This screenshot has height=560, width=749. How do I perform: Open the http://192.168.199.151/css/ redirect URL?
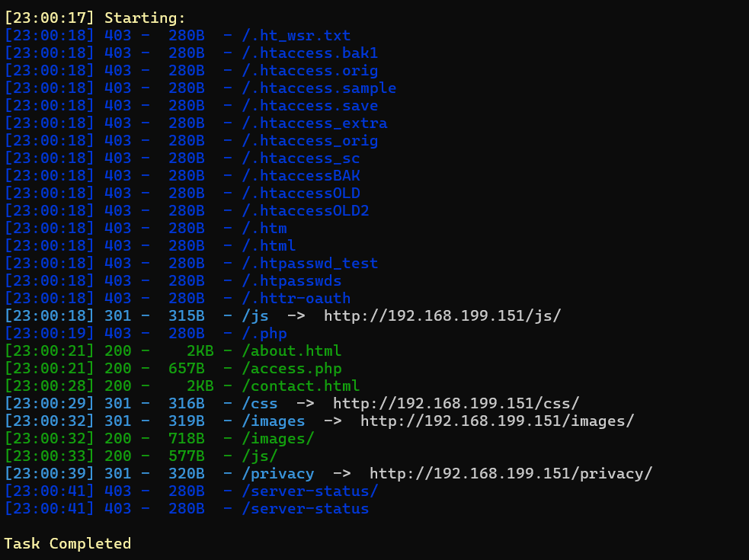click(x=456, y=404)
